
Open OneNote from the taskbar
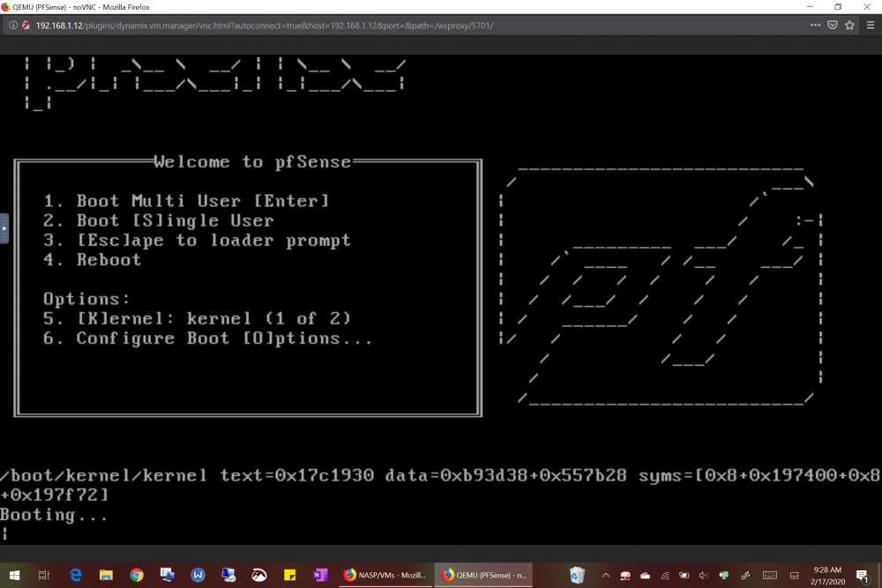pyautogui.click(x=320, y=575)
